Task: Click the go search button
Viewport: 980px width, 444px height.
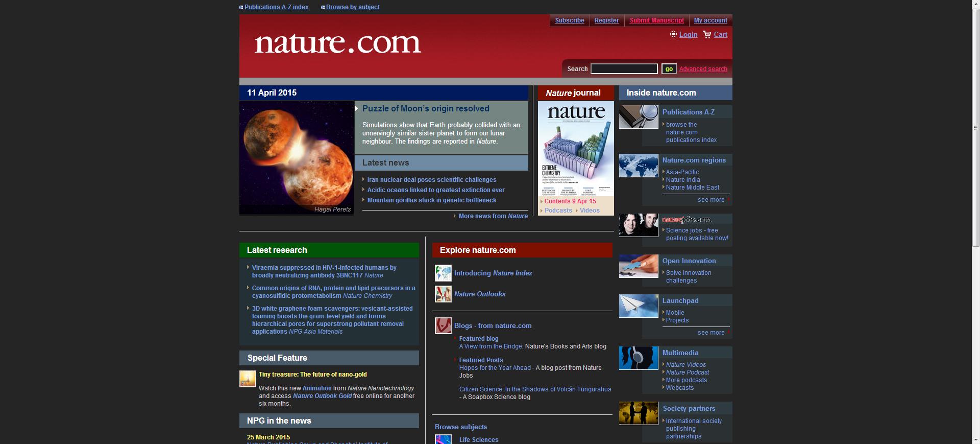Action: pos(669,68)
